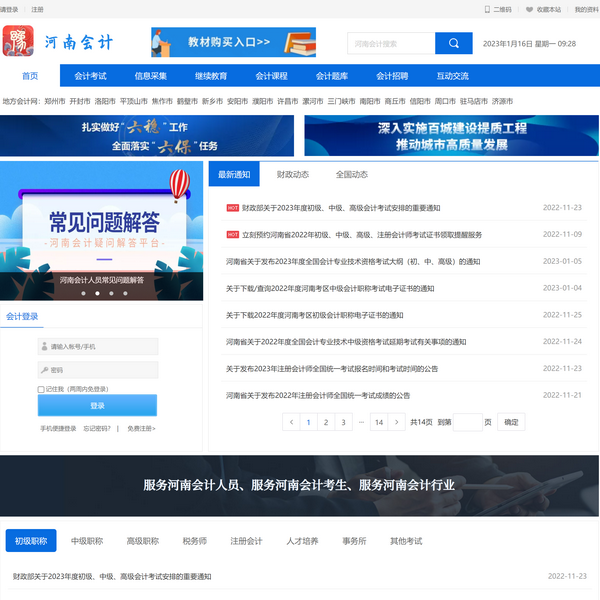
Task: Click the magnifier search button
Action: point(454,44)
